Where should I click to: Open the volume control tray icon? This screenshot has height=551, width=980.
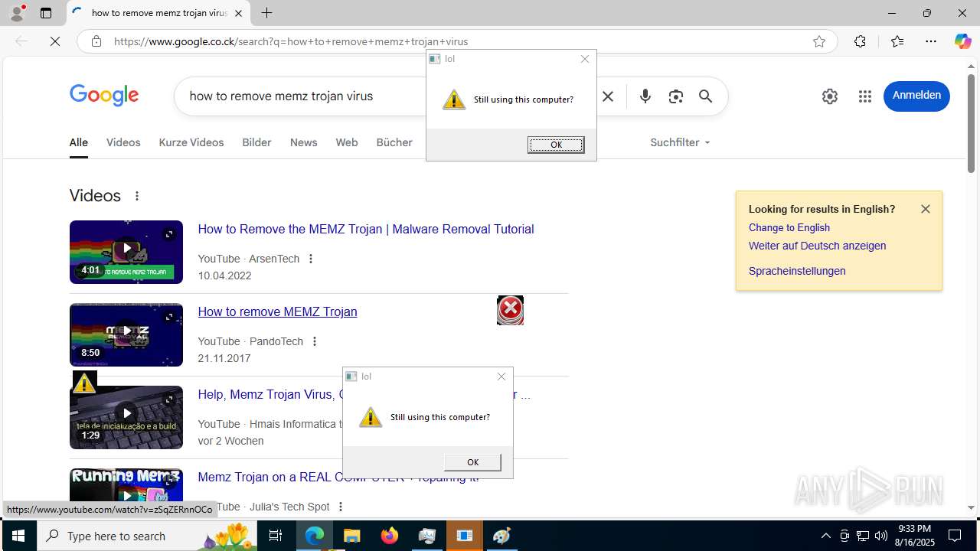pos(881,536)
